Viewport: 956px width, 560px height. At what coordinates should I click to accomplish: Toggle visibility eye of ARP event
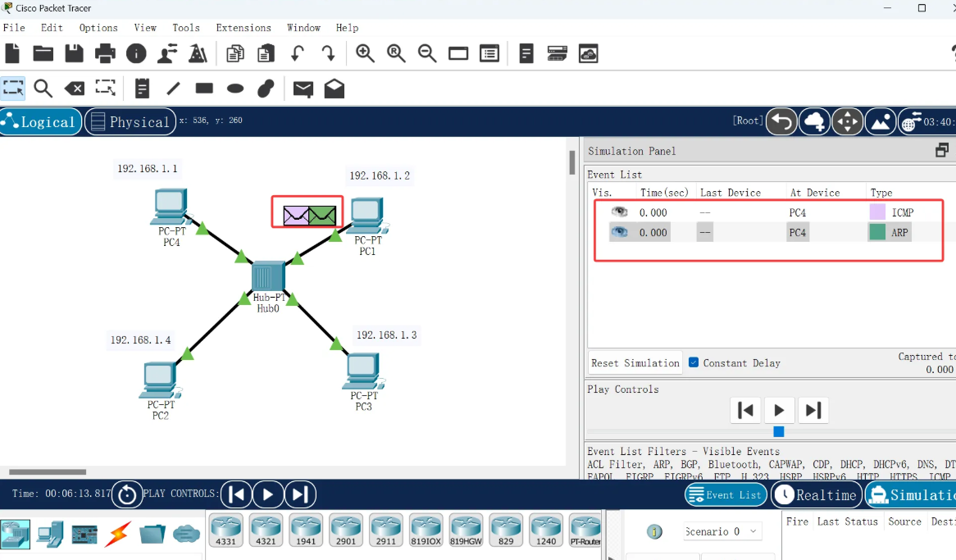tap(620, 232)
